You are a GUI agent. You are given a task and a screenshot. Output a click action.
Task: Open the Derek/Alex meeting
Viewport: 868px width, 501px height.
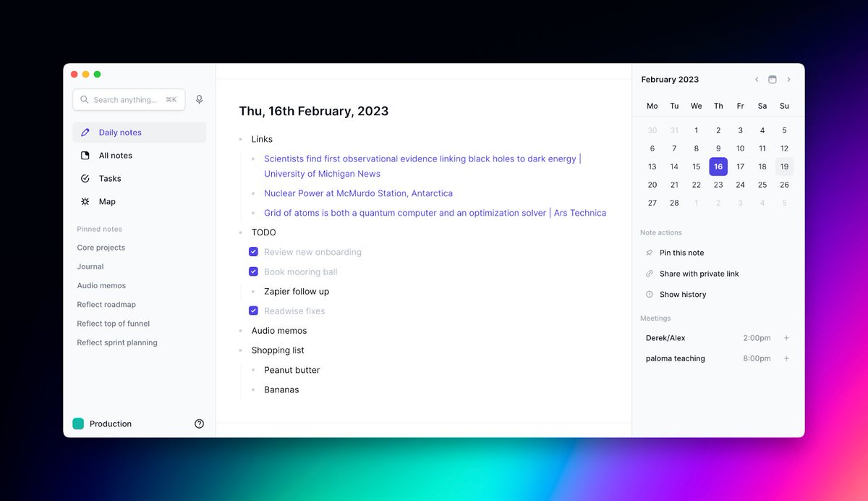[x=665, y=338]
